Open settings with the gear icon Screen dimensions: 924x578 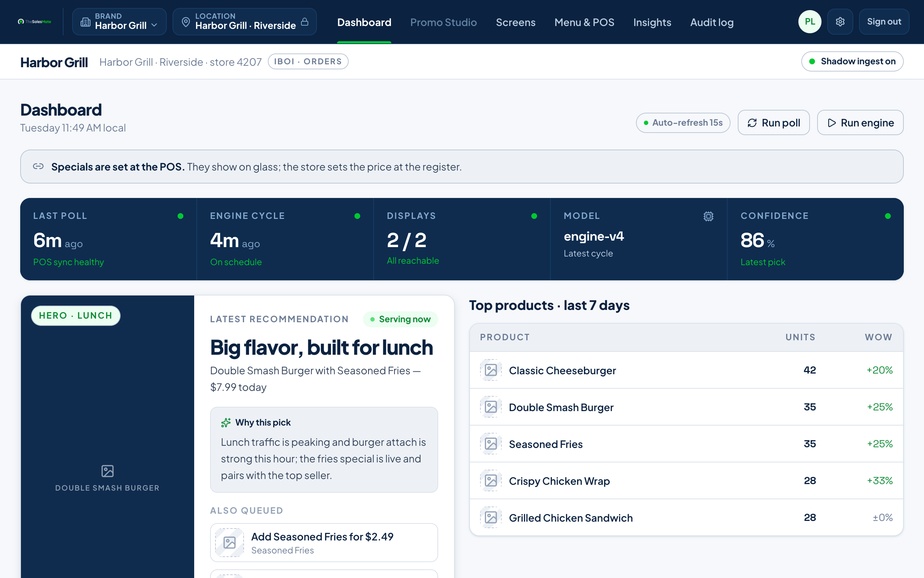pyautogui.click(x=840, y=22)
